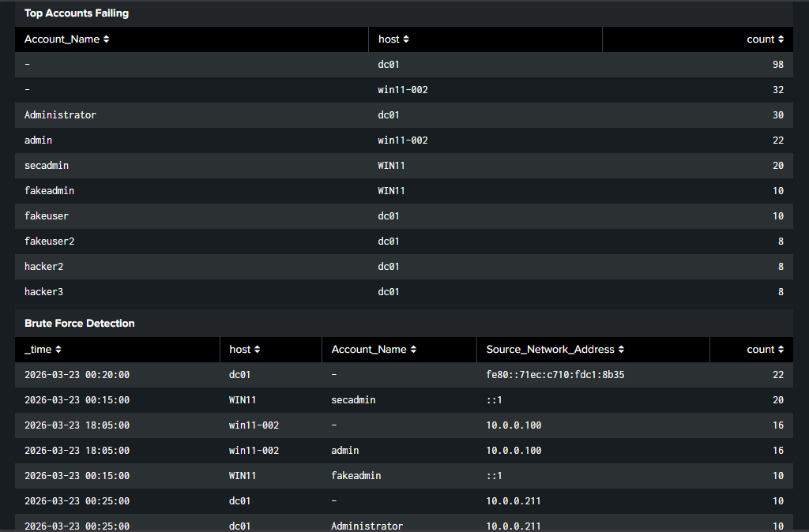Toggle ascending sort on the Administrator row's count column

click(779, 114)
